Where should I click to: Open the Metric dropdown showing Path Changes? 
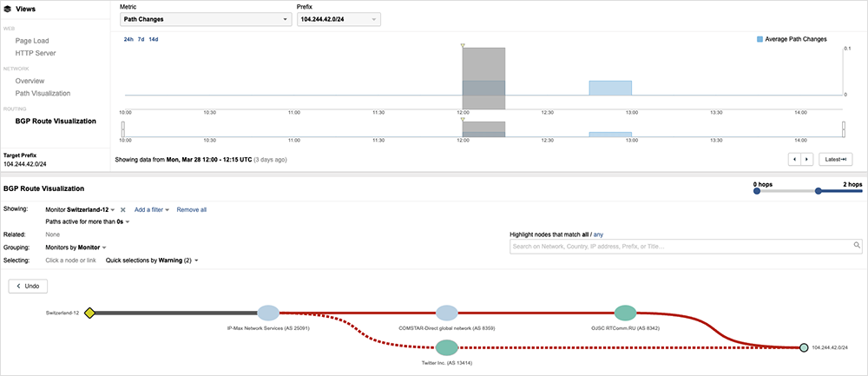[205, 19]
